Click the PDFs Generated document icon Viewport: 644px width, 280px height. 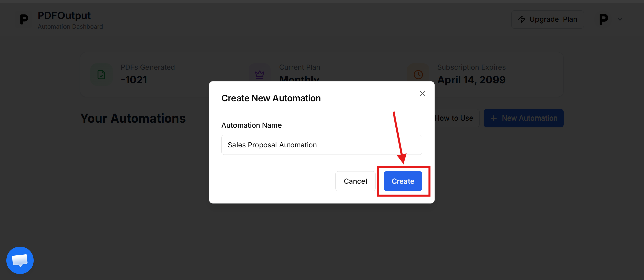101,75
